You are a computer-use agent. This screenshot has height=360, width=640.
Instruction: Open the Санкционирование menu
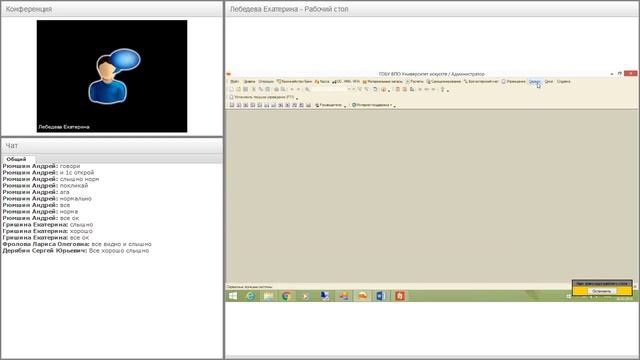click(x=443, y=82)
